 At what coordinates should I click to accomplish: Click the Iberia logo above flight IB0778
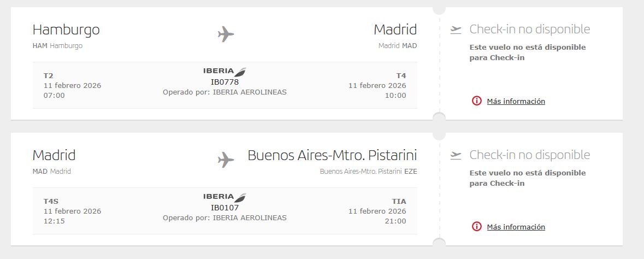[224, 71]
